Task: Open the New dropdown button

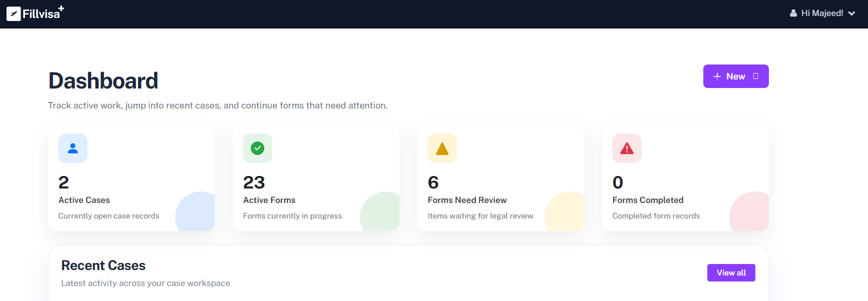Action: [735, 76]
